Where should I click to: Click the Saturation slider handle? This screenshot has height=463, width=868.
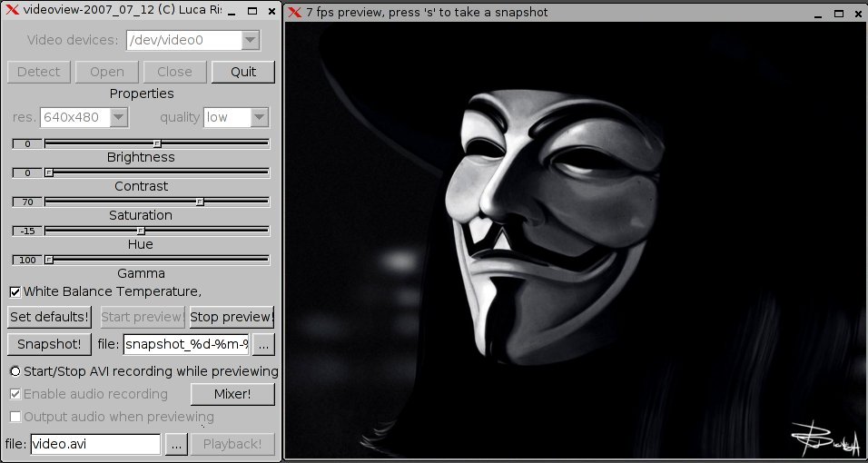tap(201, 202)
